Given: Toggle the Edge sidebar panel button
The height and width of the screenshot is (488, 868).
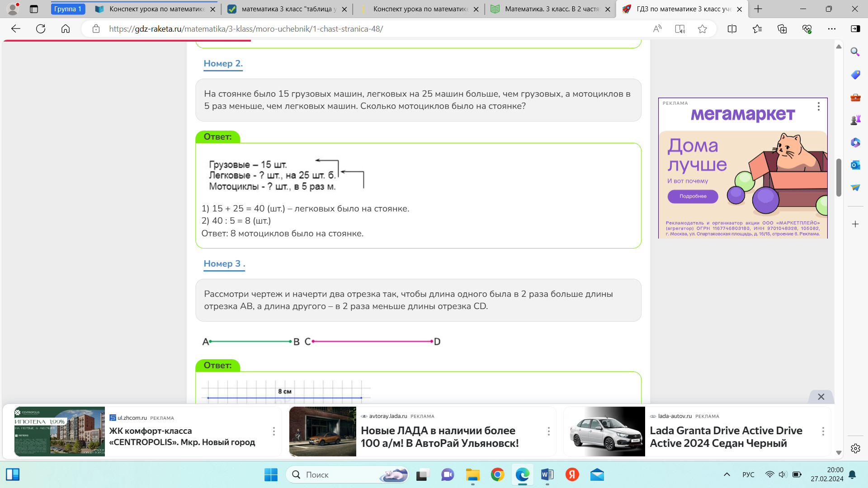Looking at the screenshot, I should (855, 29).
